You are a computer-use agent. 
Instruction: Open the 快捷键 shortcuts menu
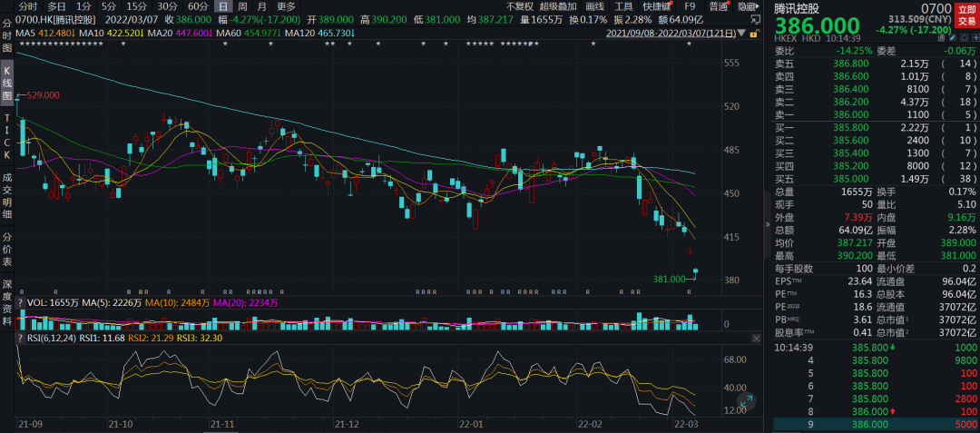[x=656, y=6]
